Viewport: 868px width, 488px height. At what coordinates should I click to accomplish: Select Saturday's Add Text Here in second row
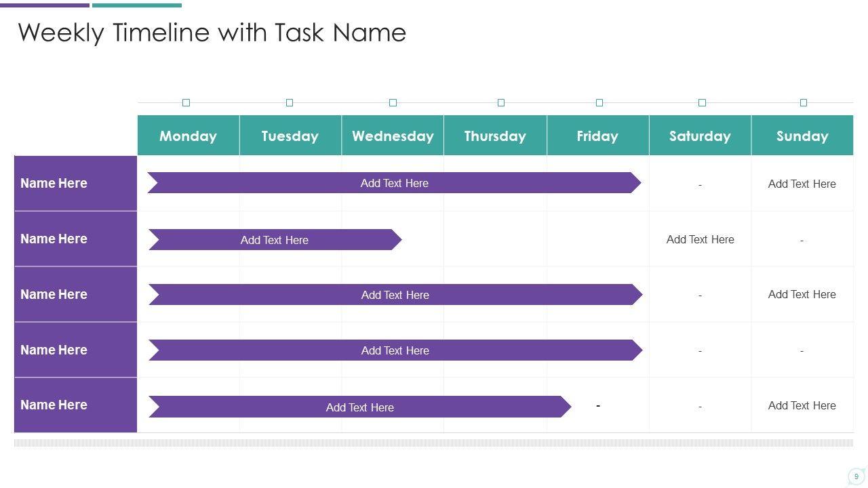click(x=700, y=239)
